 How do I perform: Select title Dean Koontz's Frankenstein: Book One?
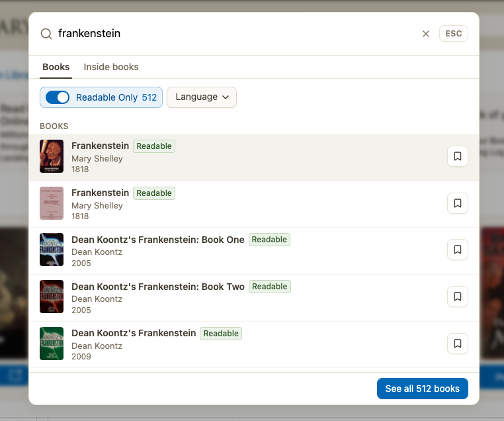(x=158, y=240)
